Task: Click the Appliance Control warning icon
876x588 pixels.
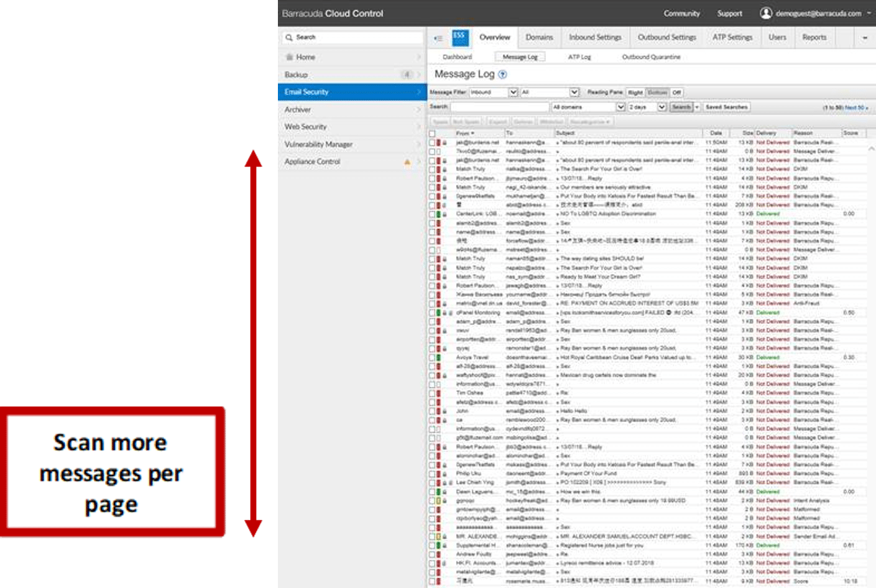Action: [x=407, y=162]
